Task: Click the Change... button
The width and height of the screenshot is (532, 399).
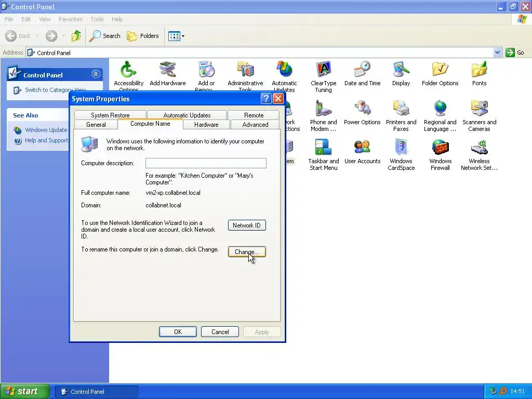Action: tap(247, 252)
